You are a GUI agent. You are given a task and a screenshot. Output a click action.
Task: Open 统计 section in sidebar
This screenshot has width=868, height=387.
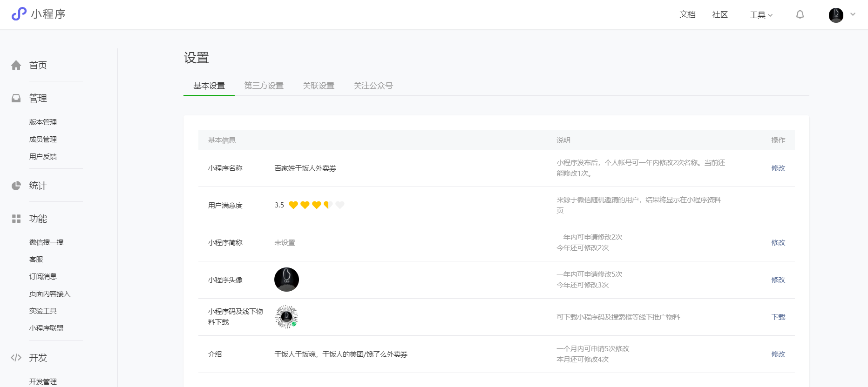point(38,186)
